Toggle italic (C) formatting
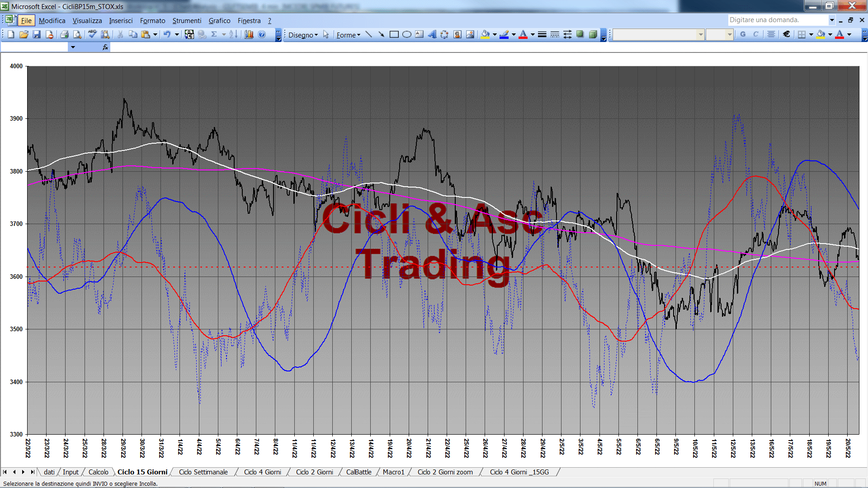868x488 pixels. click(755, 34)
